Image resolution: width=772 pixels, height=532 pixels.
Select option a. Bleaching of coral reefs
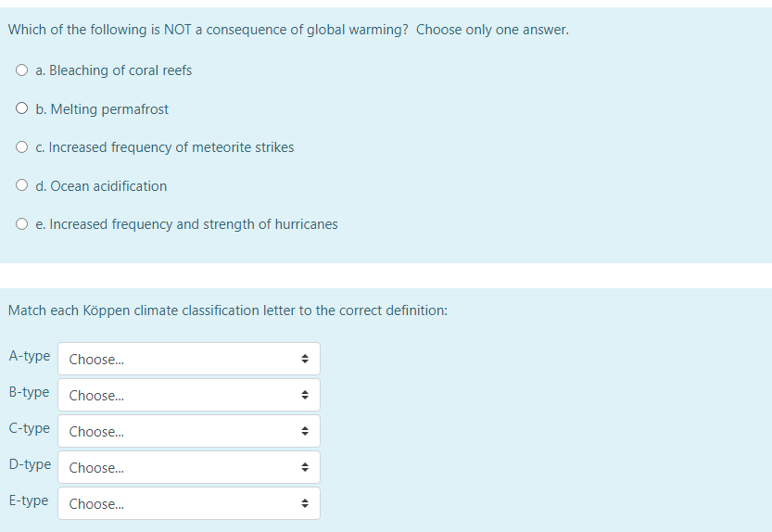coord(21,70)
